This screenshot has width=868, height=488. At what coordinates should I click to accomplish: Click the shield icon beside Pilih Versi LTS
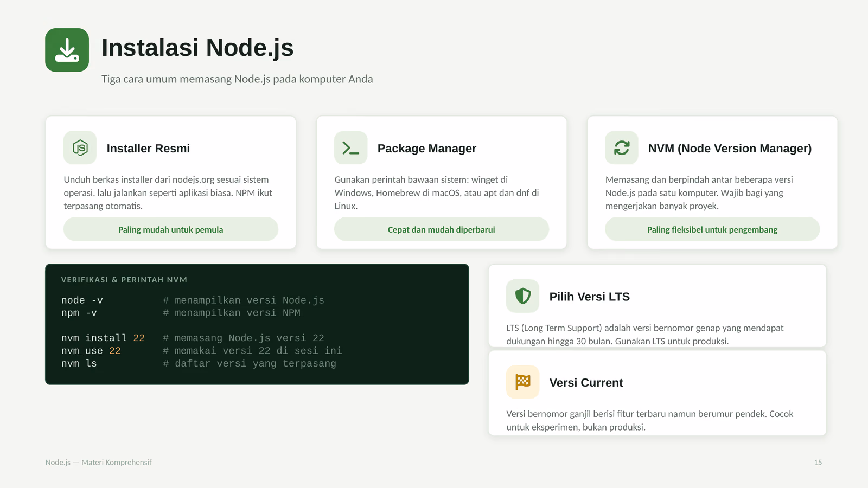point(522,296)
